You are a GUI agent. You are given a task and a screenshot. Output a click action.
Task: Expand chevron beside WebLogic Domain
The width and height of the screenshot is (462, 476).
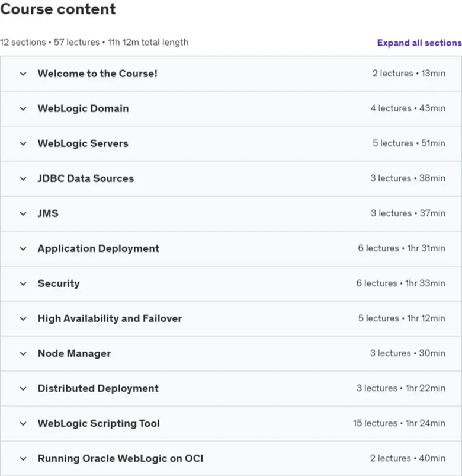point(23,108)
